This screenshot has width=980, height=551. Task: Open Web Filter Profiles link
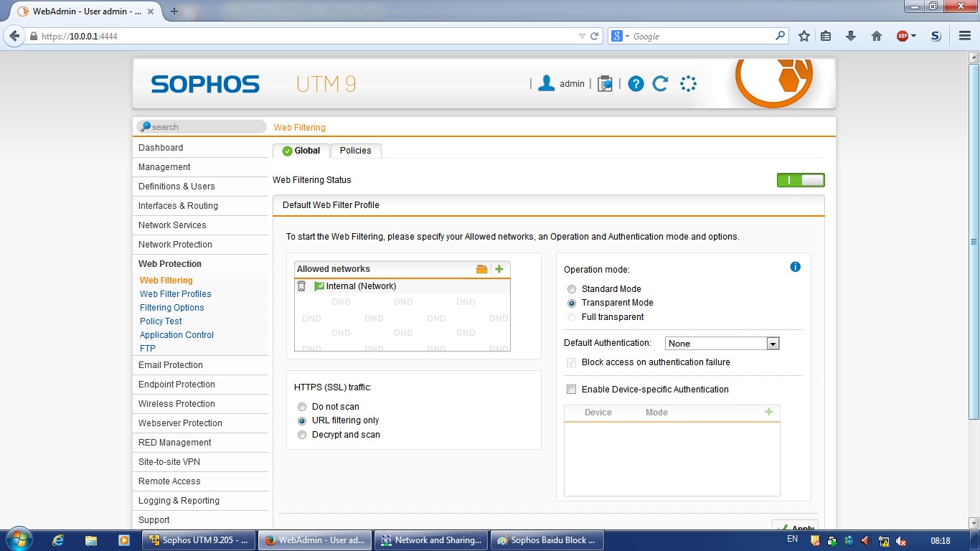pyautogui.click(x=176, y=294)
